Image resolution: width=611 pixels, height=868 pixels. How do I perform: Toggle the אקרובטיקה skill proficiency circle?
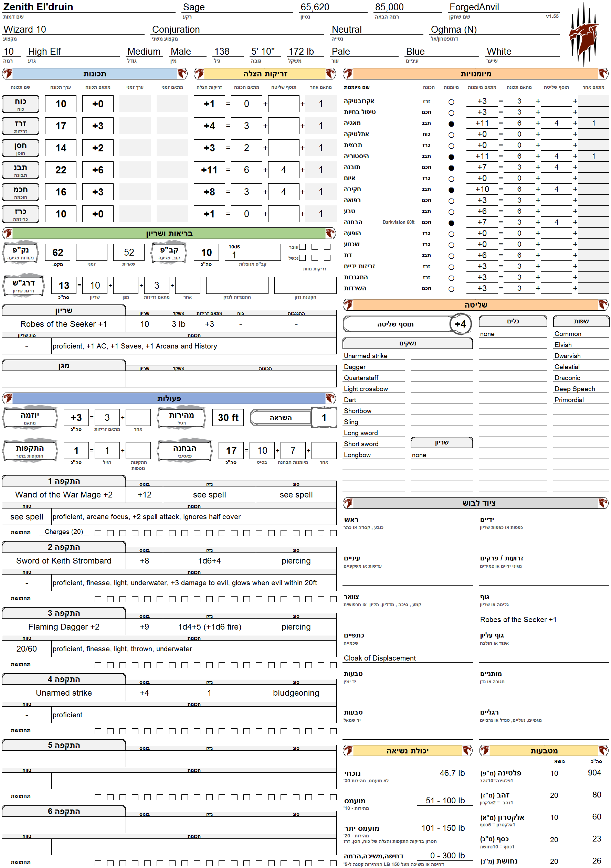[x=451, y=102]
